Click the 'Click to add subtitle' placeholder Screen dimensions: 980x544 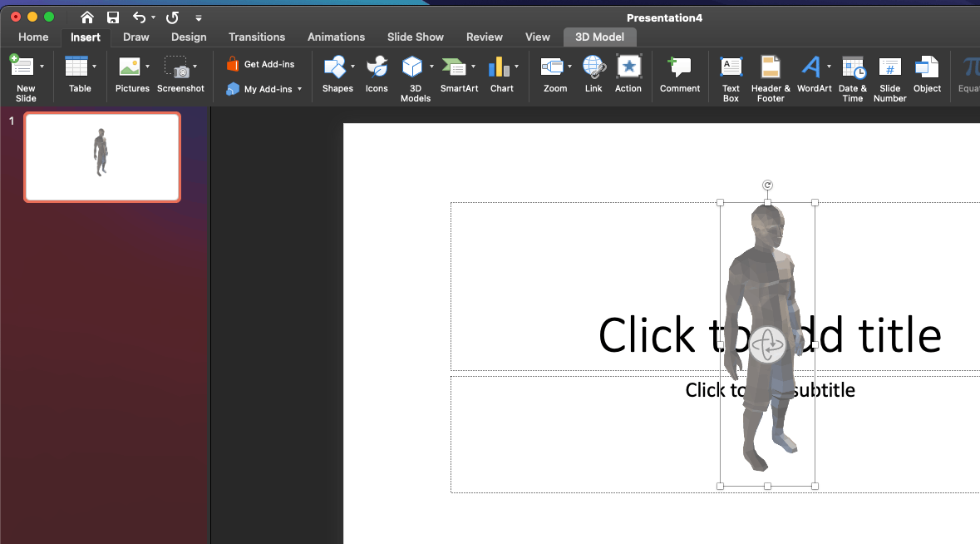coord(770,389)
